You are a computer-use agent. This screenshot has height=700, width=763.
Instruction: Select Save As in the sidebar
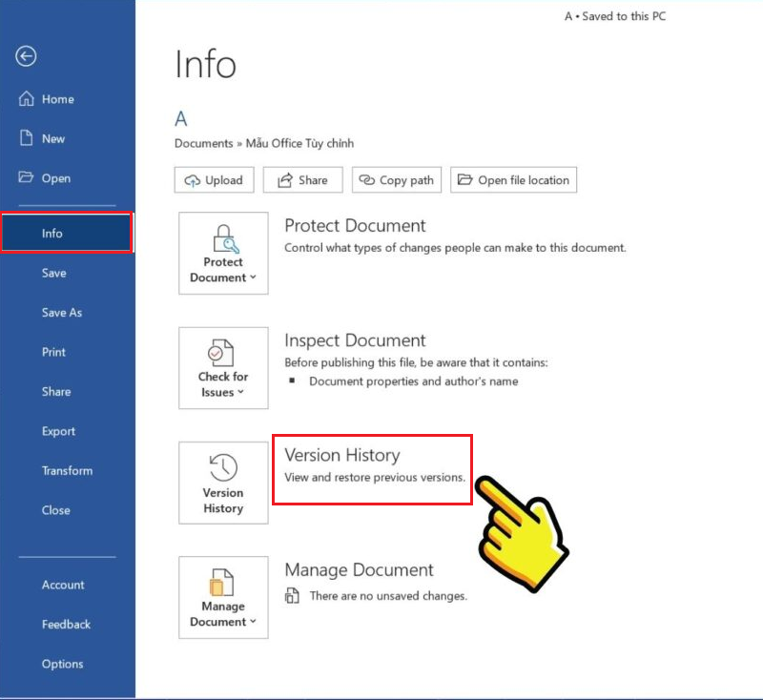click(x=62, y=313)
